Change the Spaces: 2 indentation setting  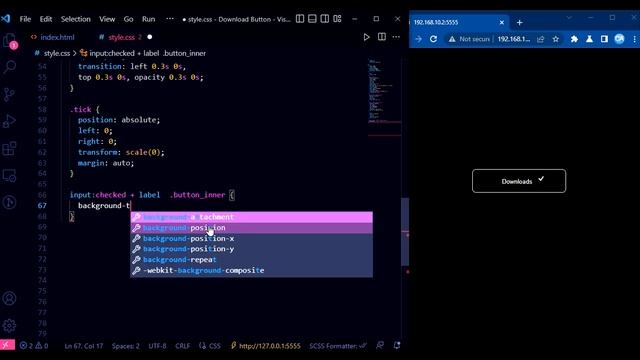(126, 346)
